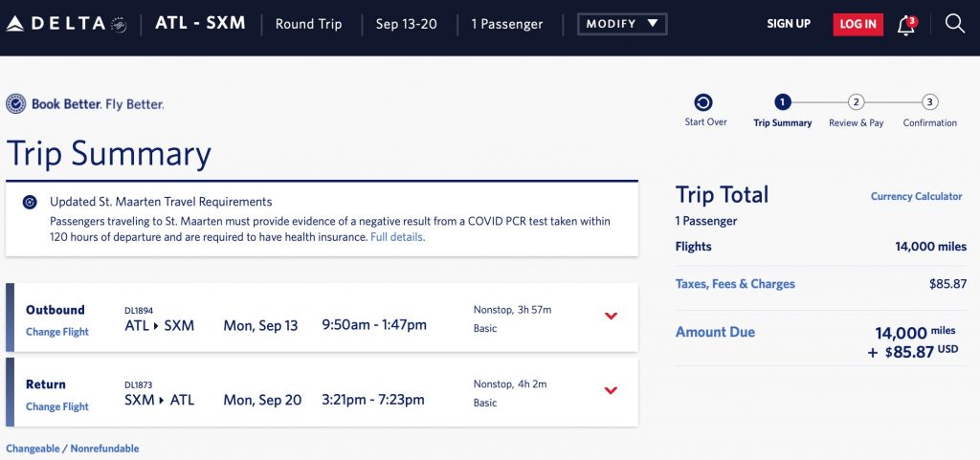Click SIGN UP in the header
Viewport: 980px width, 460px height.
(x=789, y=24)
